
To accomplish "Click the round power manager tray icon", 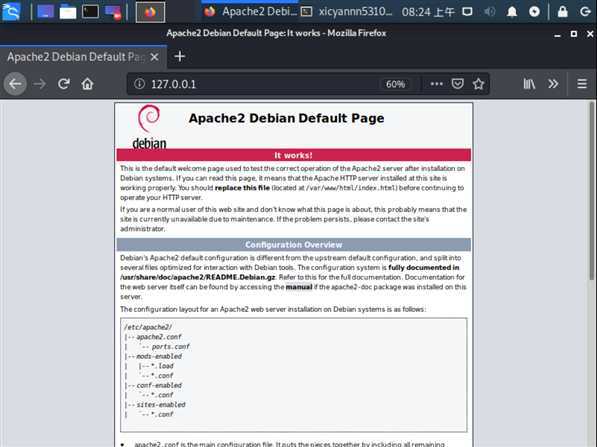I will pyautogui.click(x=534, y=12).
